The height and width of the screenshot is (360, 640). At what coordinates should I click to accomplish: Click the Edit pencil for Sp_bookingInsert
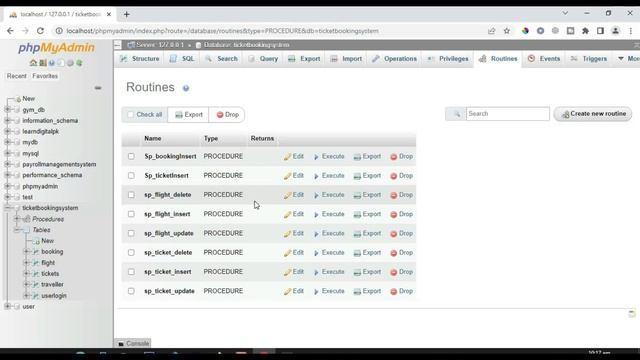294,156
